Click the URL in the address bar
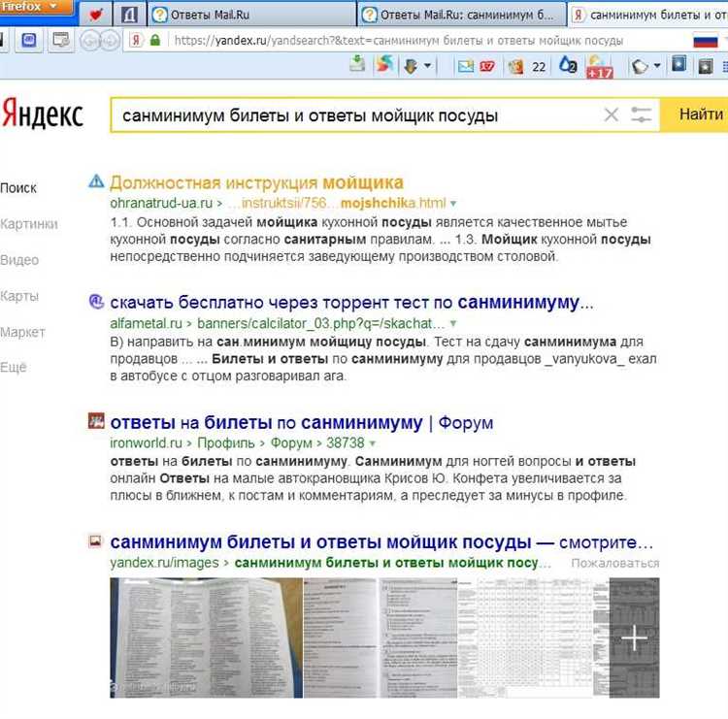 (x=398, y=41)
